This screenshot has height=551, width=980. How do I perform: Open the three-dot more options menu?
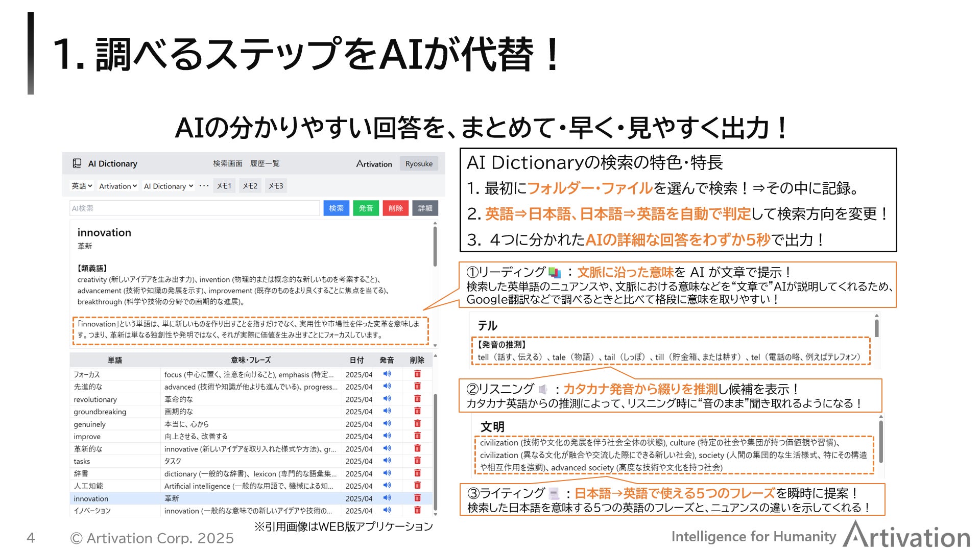(204, 186)
